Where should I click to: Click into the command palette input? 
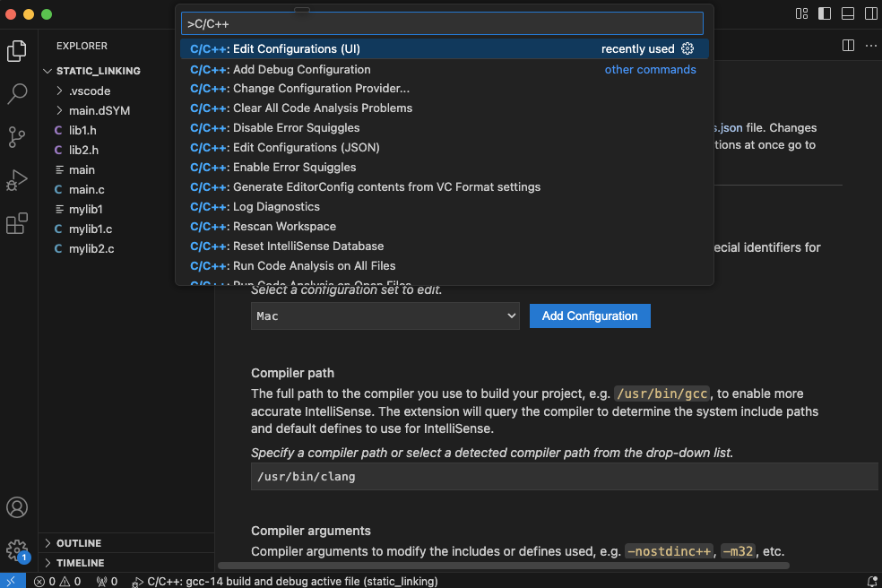(442, 23)
